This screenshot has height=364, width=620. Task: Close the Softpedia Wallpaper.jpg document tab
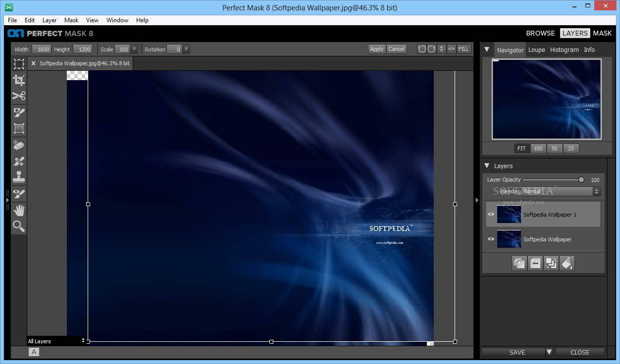(x=33, y=63)
